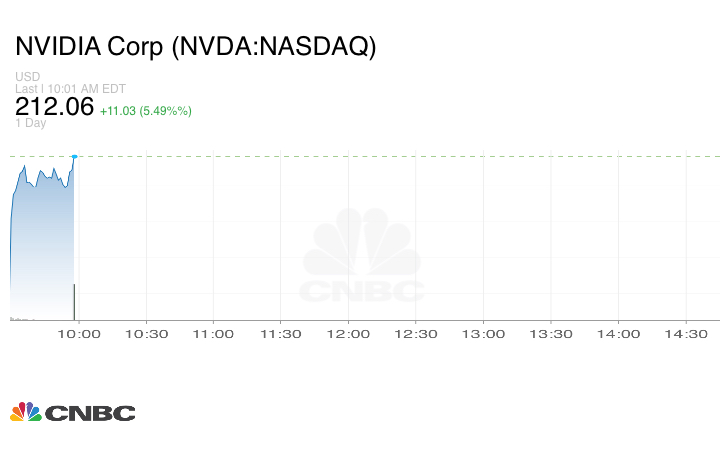
Task: Click the 12:00 time axis label
Action: (348, 334)
